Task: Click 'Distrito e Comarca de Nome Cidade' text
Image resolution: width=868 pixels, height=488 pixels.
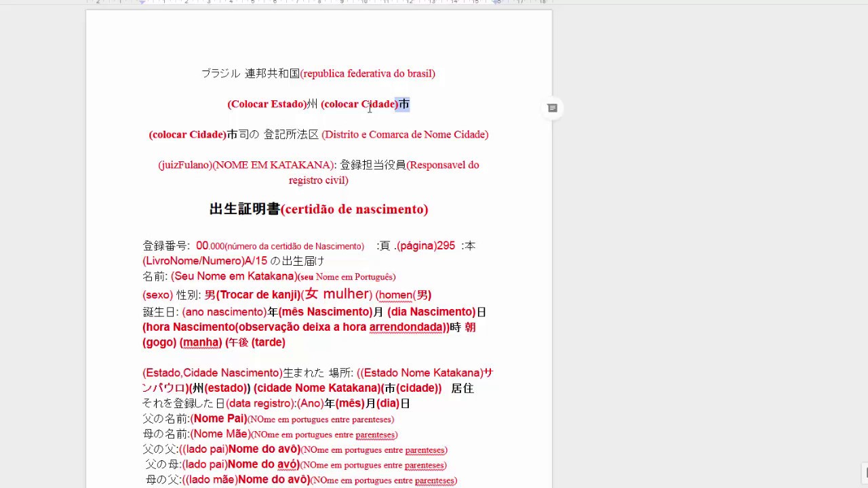Action: click(406, 134)
